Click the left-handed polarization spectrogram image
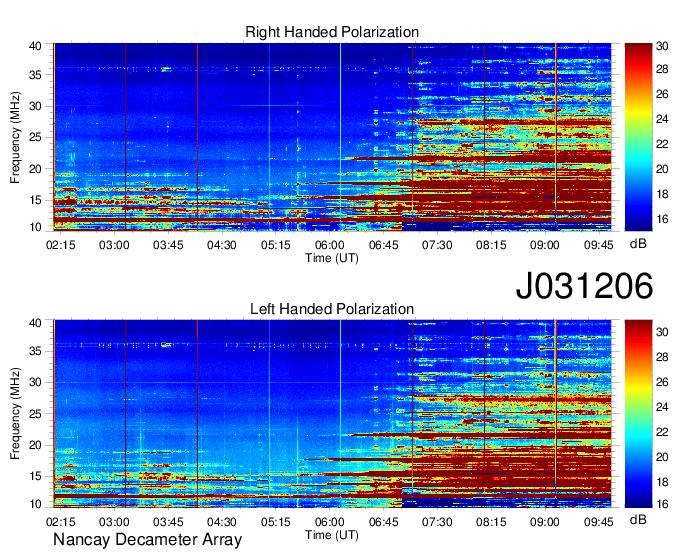Image resolution: width=680 pixels, height=552 pixels. (x=332, y=414)
